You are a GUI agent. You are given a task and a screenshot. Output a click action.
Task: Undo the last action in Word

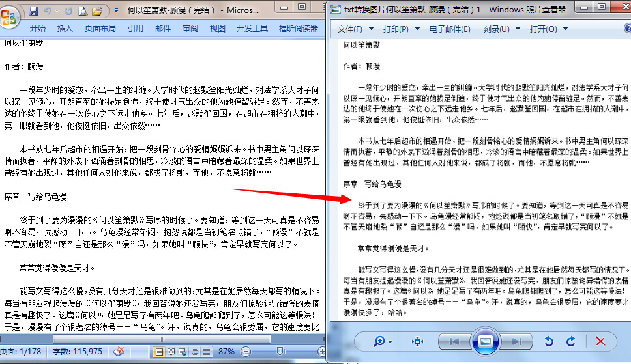pyautogui.click(x=48, y=11)
